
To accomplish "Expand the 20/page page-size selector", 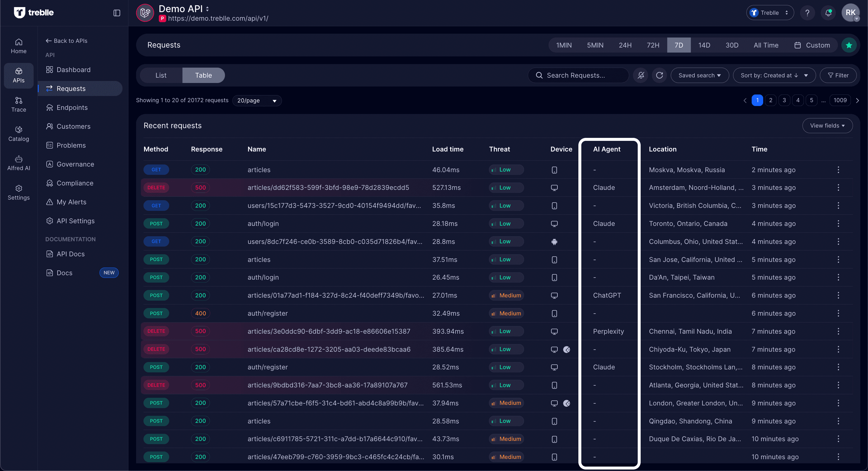I will [x=257, y=100].
